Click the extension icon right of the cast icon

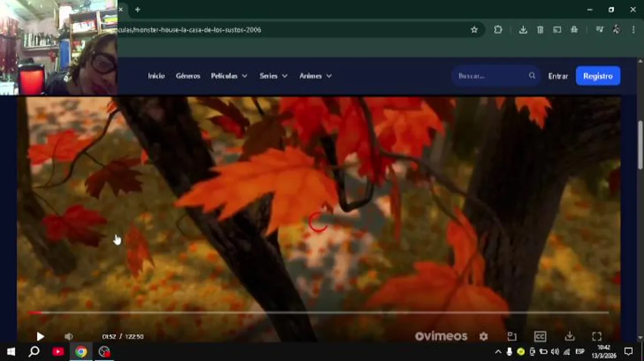[574, 30]
